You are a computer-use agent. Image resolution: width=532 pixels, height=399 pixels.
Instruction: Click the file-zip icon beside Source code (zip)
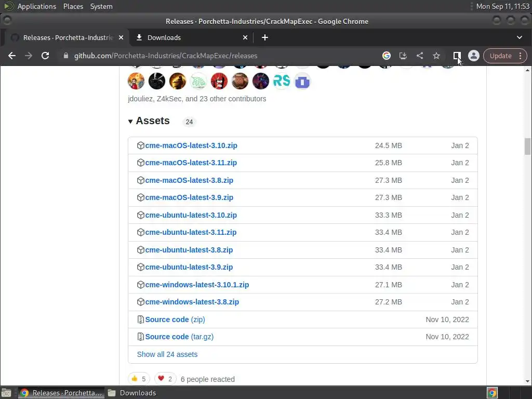click(x=140, y=320)
